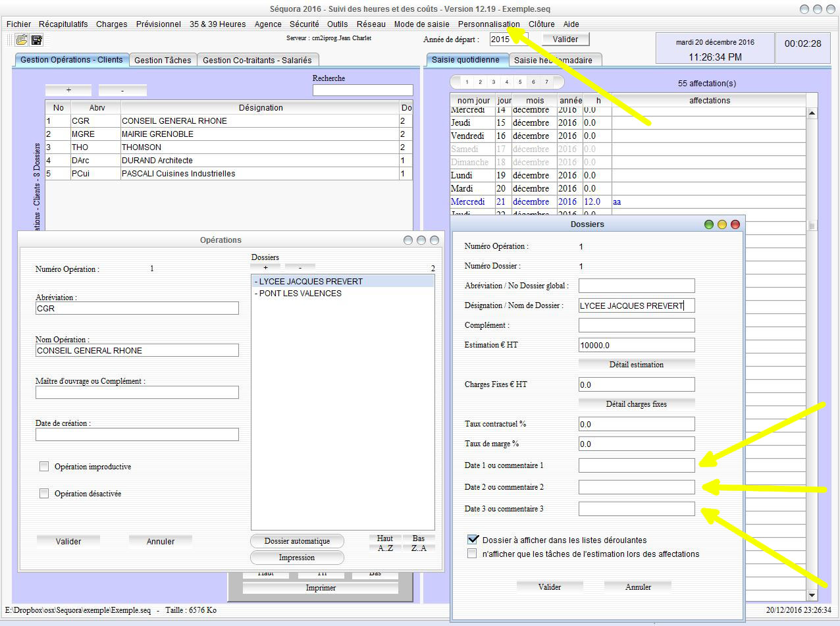Enable Opération improductive

click(x=44, y=466)
